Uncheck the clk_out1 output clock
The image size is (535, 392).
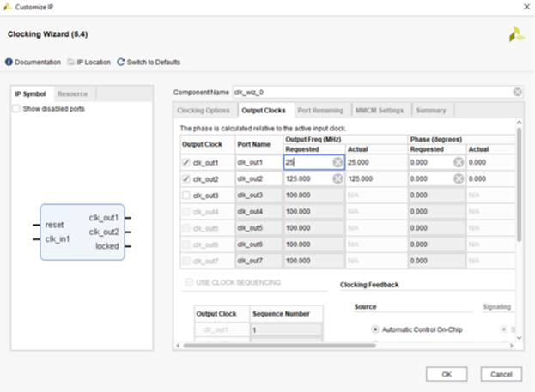coord(186,163)
